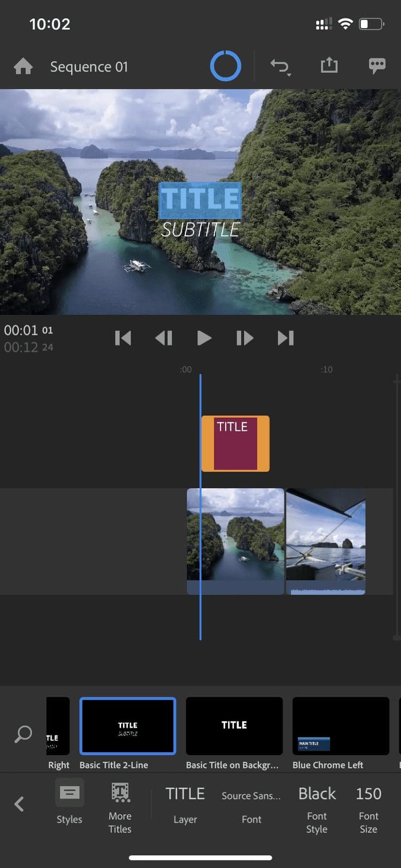Open the TITLE Layer selector

pos(185,804)
